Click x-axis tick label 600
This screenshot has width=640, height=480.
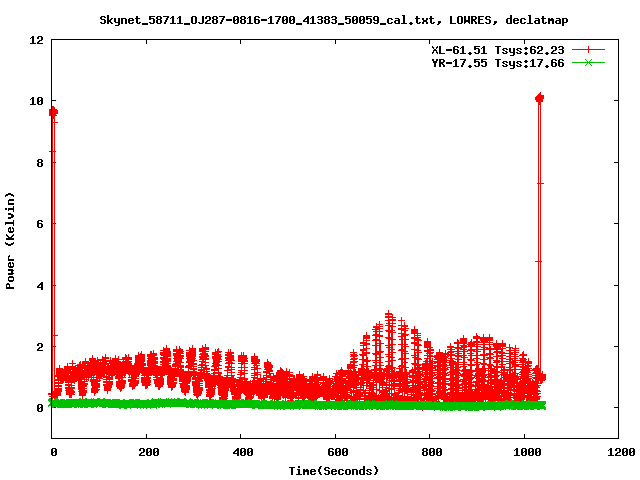point(338,452)
